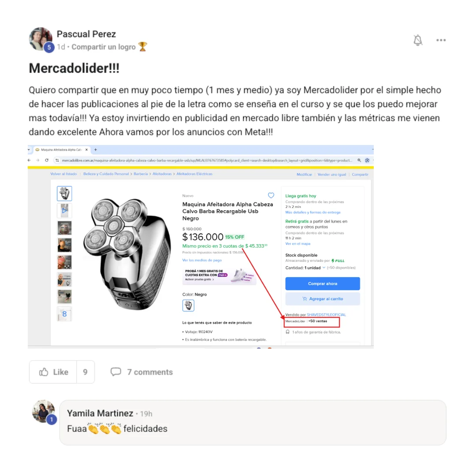Image resolution: width=476 pixels, height=476 pixels.
Task: Open the SHAVEDSTYLEOFICIAL seller link
Action: [x=326, y=315]
